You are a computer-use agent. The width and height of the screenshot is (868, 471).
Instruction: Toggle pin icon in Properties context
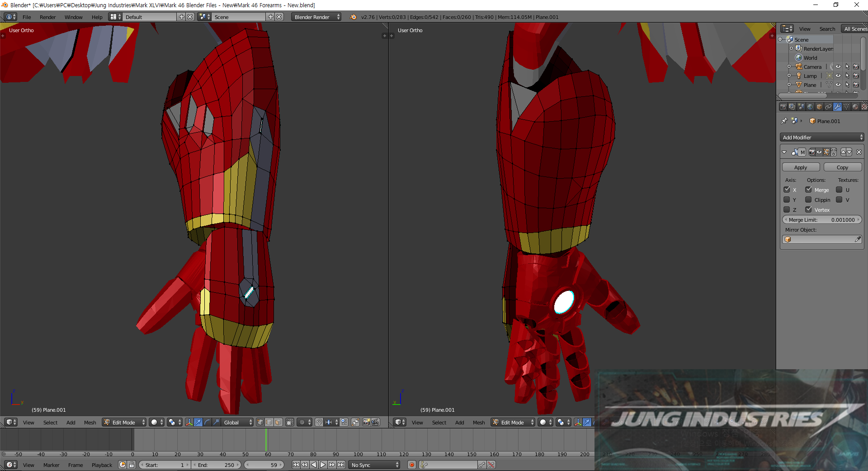784,121
